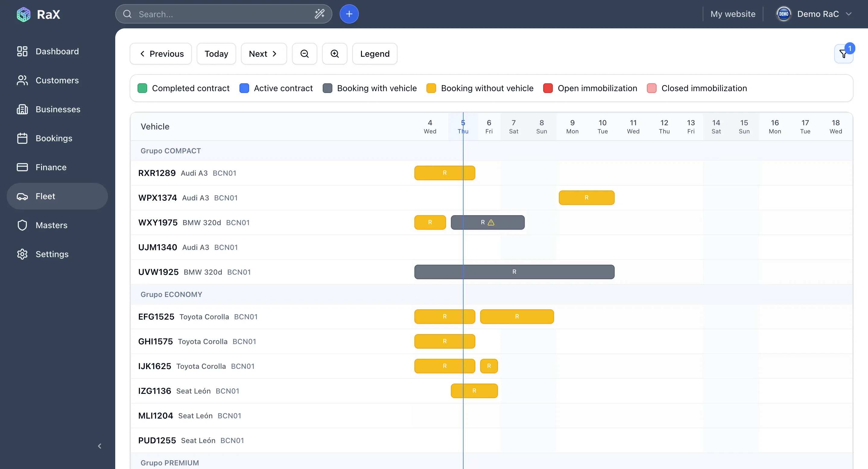Viewport: 868px width, 469px height.
Task: Select vehicle EFG1525 Toyota Corolla
Action: coord(198,317)
